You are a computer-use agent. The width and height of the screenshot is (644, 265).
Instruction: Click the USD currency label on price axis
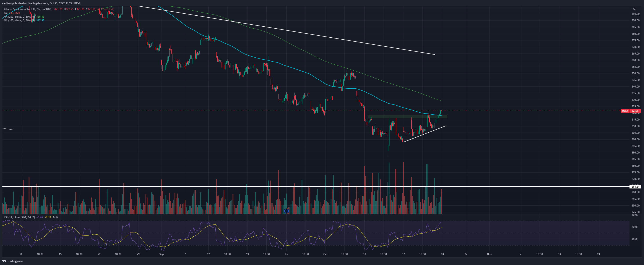tap(634, 9)
